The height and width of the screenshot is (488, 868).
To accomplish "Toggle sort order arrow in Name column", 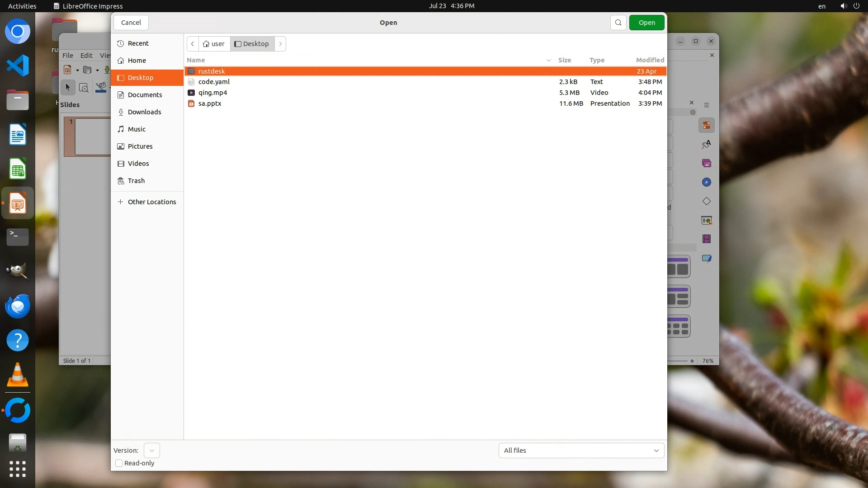I will [x=548, y=60].
